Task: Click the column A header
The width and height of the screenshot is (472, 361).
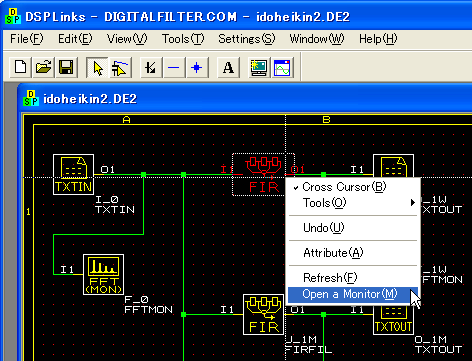Action: pyautogui.click(x=126, y=120)
